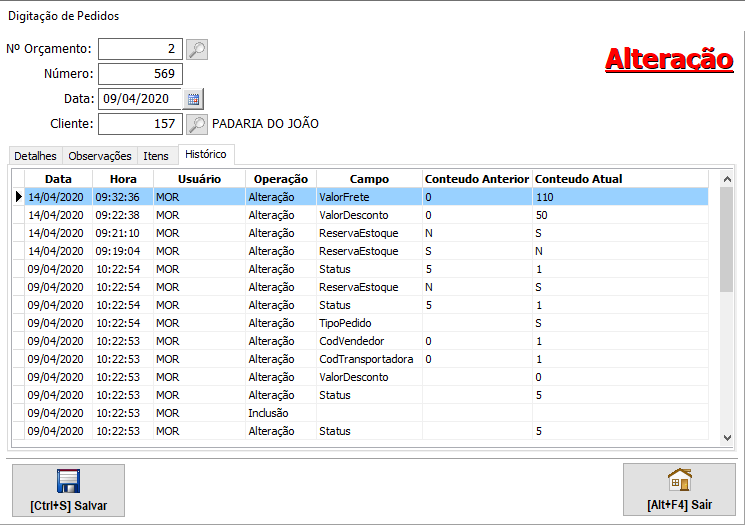Open the Observações tab
The width and height of the screenshot is (745, 525).
coord(99,156)
